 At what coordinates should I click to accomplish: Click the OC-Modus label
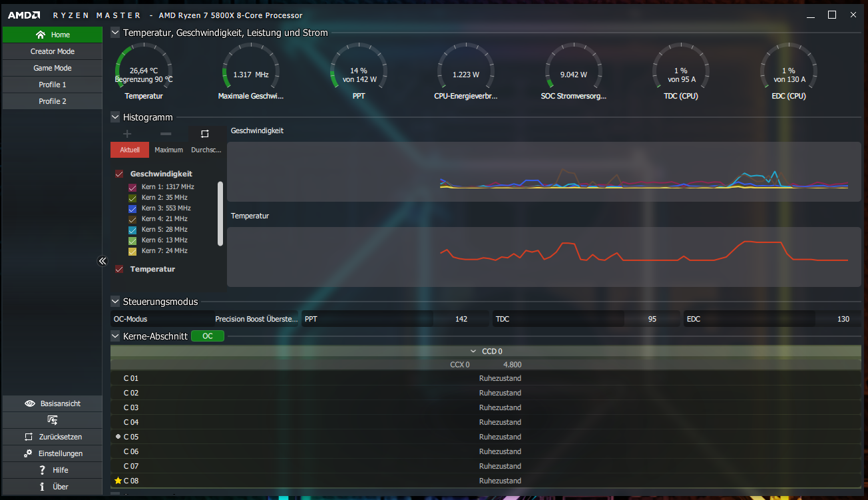(130, 319)
